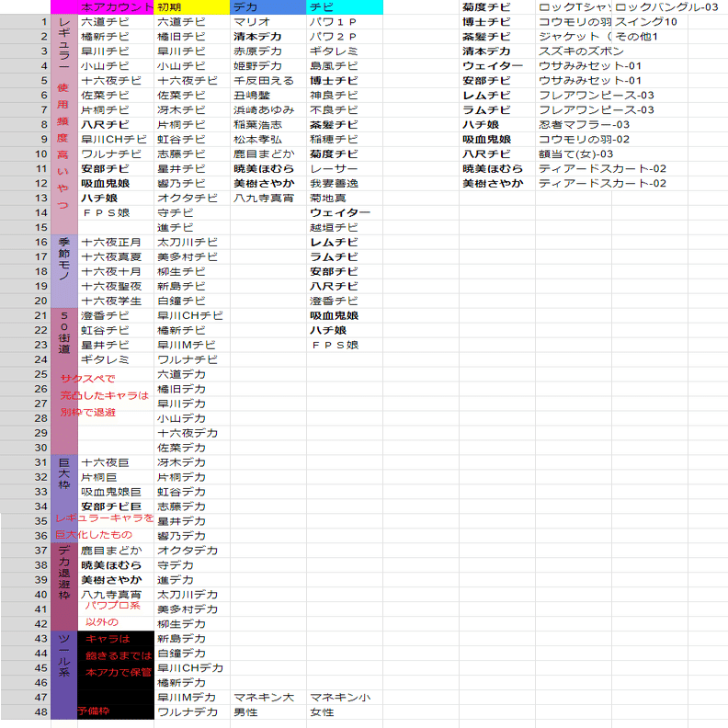Select the 浜崎あゆみ cell
728x728 pixels.
pyautogui.click(x=267, y=110)
